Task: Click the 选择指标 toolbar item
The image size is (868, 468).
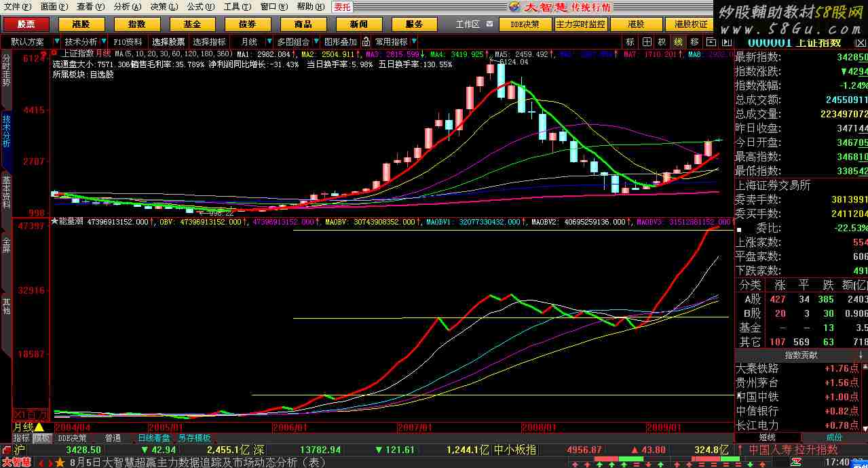Action: click(209, 42)
